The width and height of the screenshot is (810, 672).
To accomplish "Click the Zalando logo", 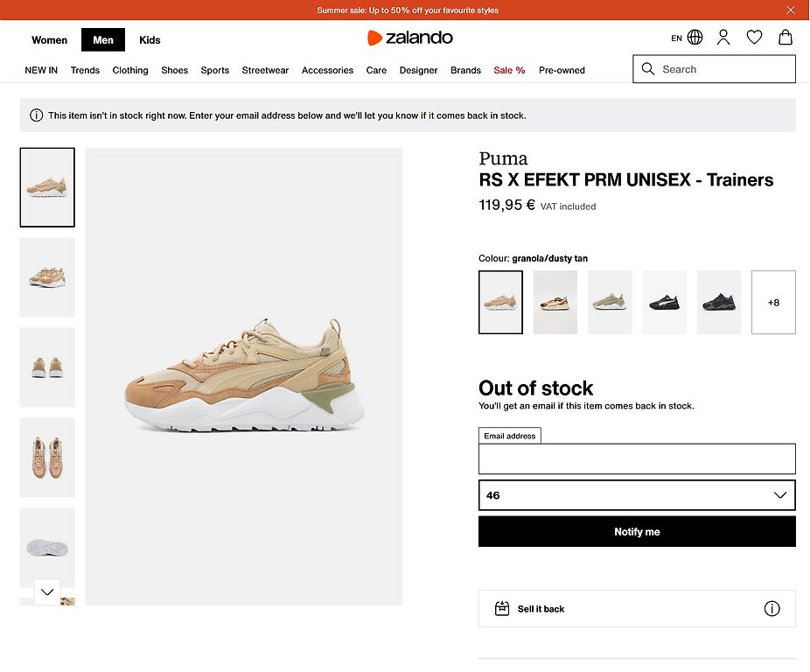I will pyautogui.click(x=409, y=38).
